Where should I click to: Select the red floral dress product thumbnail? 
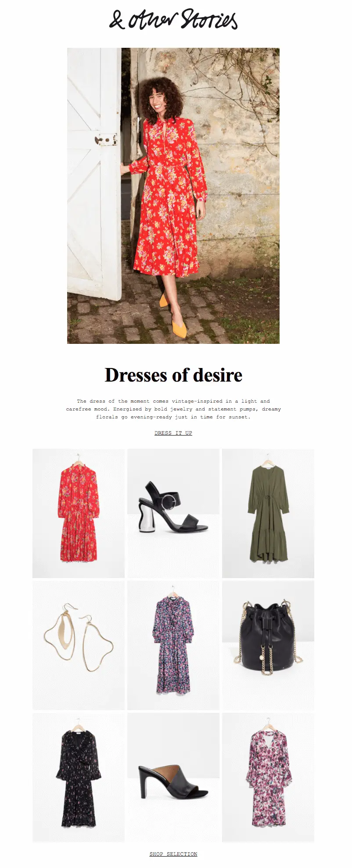click(79, 513)
